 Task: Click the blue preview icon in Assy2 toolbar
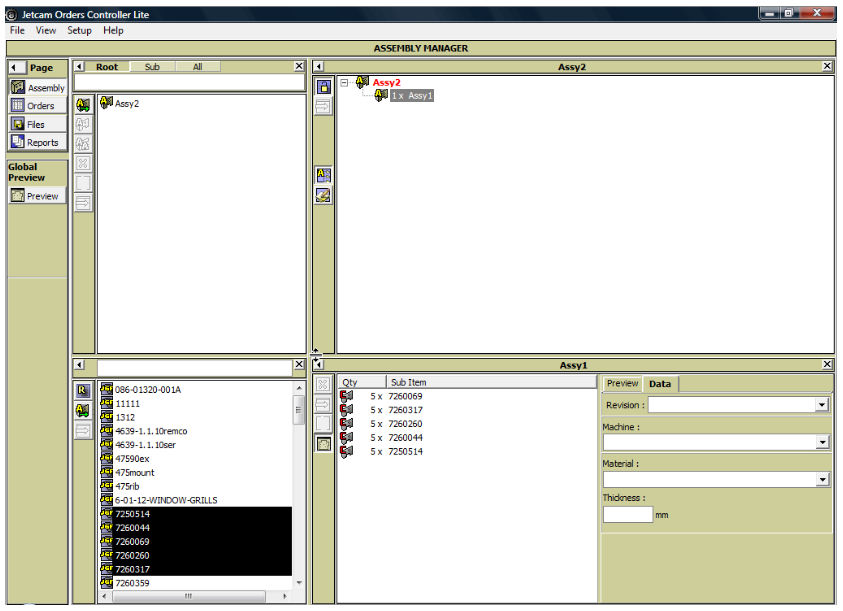tap(322, 87)
